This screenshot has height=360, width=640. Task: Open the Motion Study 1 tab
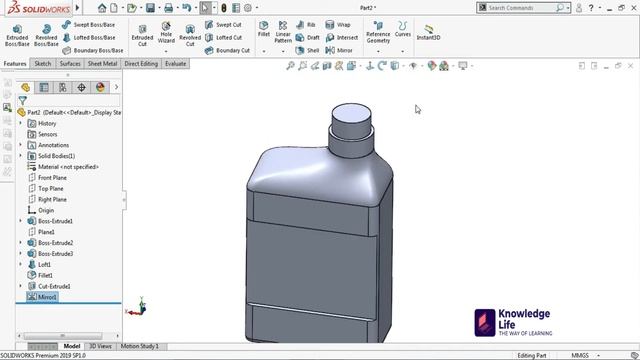point(140,346)
